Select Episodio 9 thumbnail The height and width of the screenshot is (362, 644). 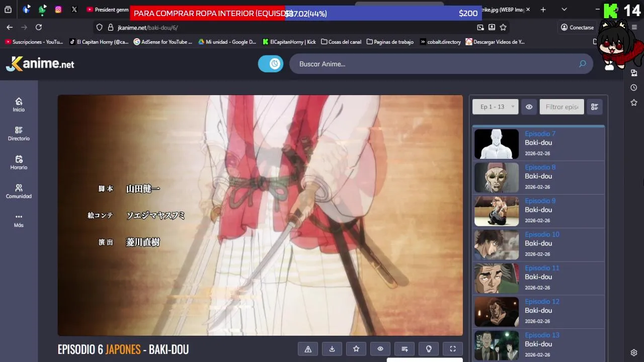click(497, 211)
